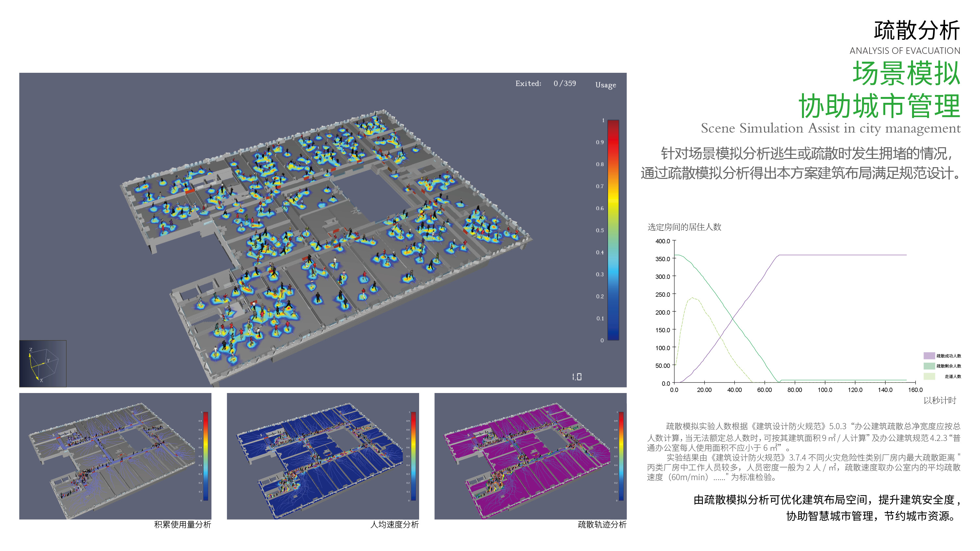980x551 pixels.
Task: Click the 0.1 value on Usage scale
Action: click(x=599, y=318)
